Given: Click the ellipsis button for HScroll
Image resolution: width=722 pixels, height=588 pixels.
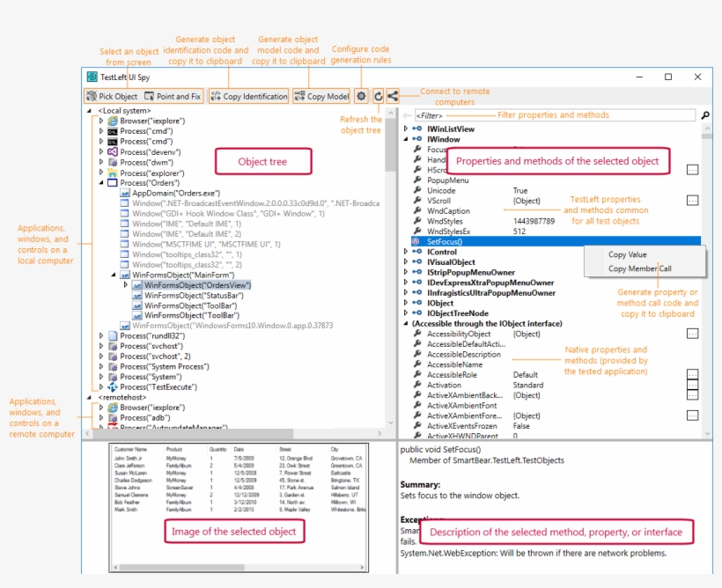Looking at the screenshot, I should pos(692,170).
